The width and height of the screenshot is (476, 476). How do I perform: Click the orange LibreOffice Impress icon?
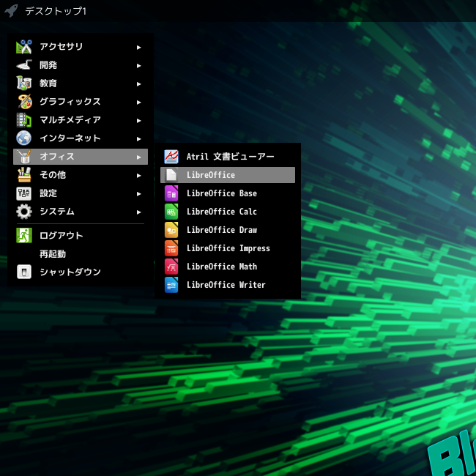(x=171, y=248)
